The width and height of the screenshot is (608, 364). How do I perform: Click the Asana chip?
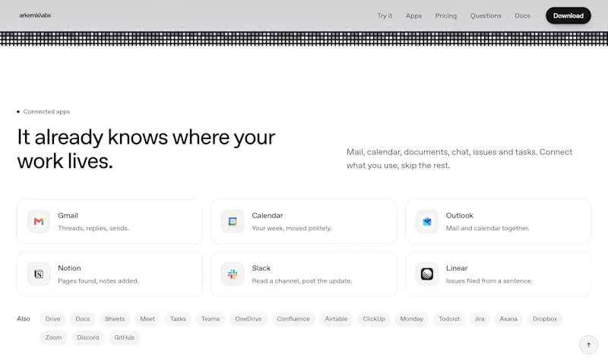pos(508,318)
